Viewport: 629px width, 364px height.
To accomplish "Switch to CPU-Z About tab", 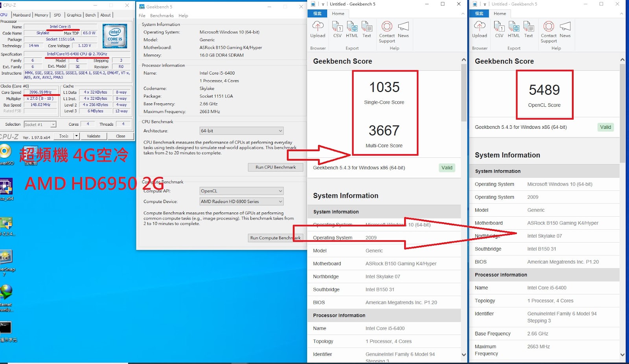I will (105, 15).
